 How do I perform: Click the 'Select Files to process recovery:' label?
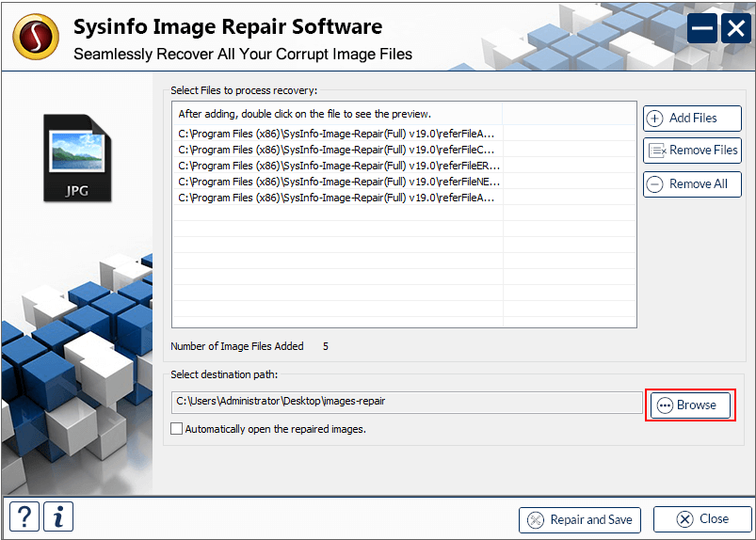pyautogui.click(x=244, y=90)
